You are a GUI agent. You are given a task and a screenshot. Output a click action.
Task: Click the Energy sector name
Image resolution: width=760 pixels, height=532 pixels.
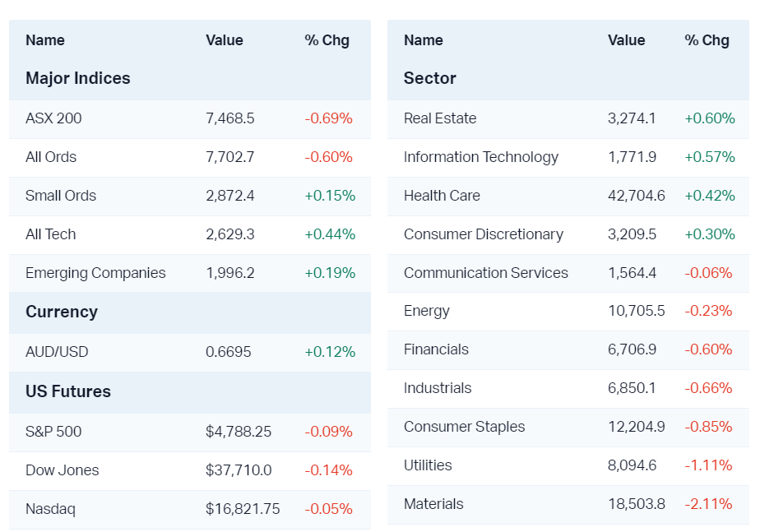tap(427, 311)
